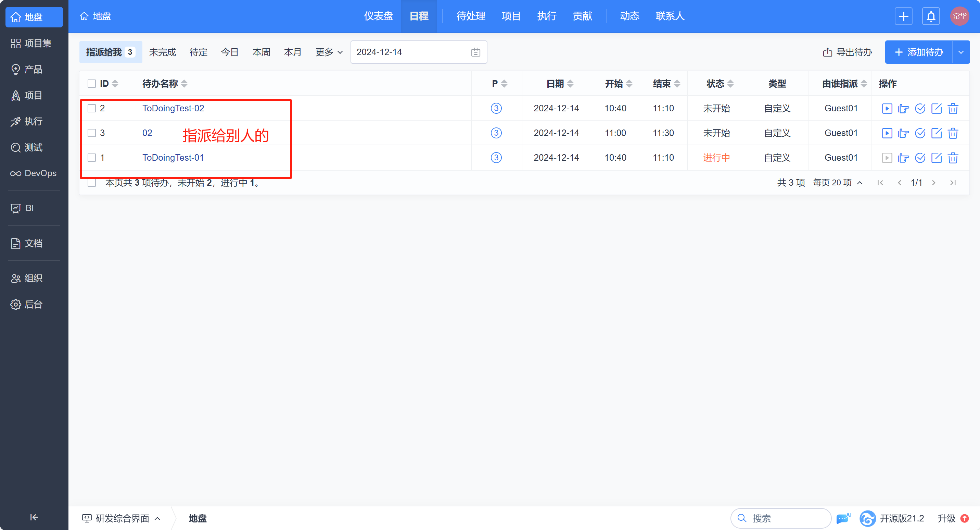This screenshot has width=980, height=530.
Task: Open the ToDoingTest-01 todo link
Action: tap(173, 158)
